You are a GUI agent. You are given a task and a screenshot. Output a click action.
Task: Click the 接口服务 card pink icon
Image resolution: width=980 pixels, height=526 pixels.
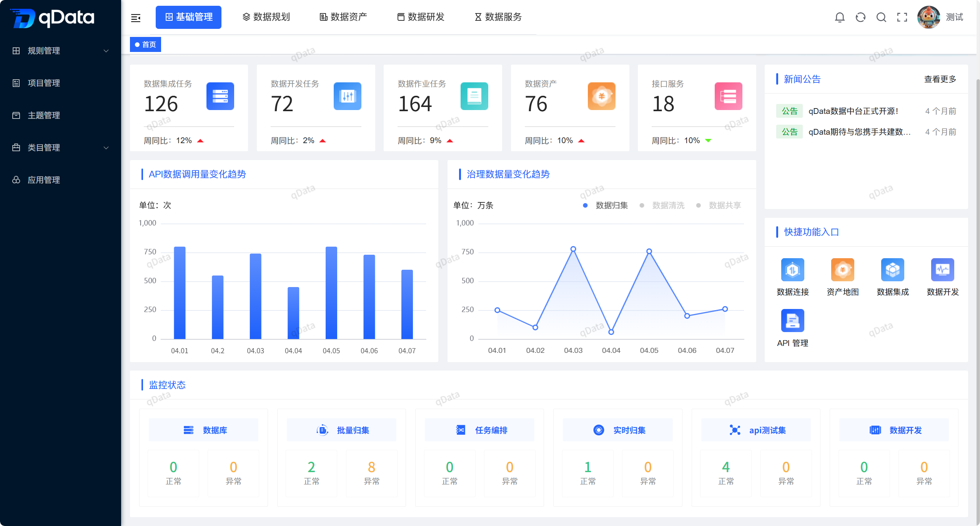(x=729, y=96)
